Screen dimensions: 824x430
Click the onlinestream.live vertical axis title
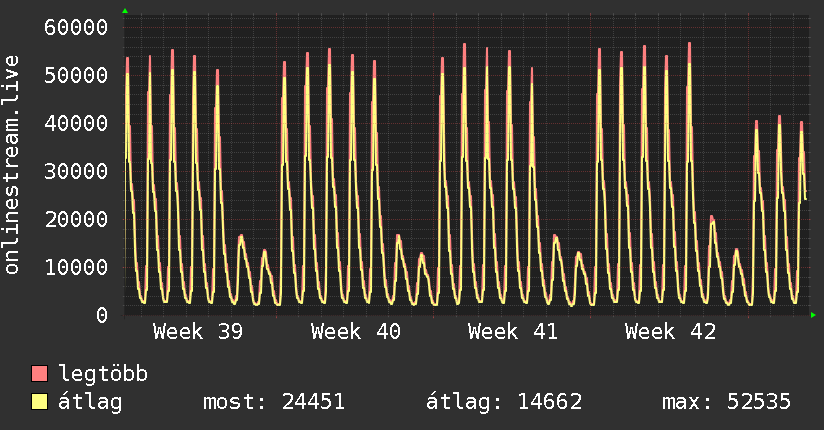[12, 165]
